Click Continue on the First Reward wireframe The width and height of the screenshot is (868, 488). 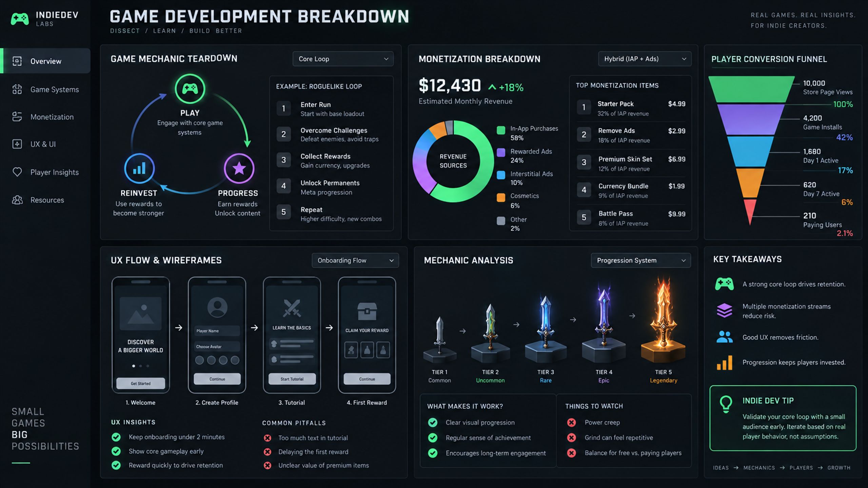(367, 379)
